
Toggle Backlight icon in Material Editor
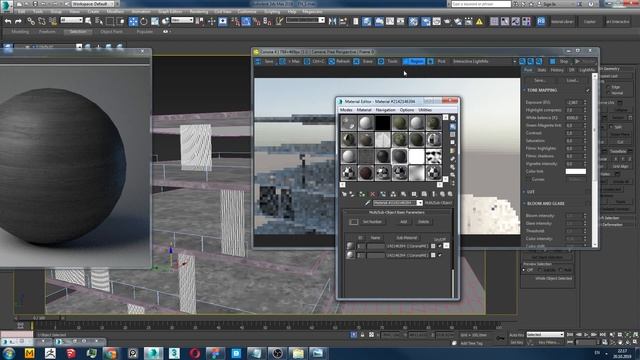(x=452, y=127)
